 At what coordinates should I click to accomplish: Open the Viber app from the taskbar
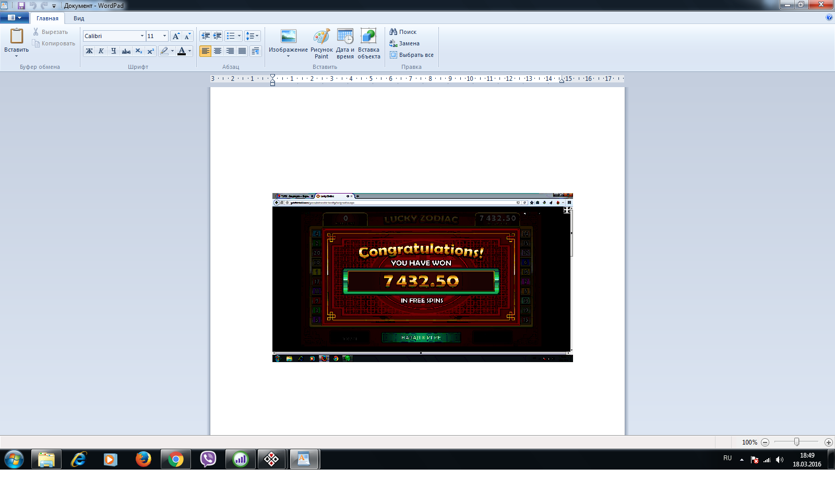point(208,459)
